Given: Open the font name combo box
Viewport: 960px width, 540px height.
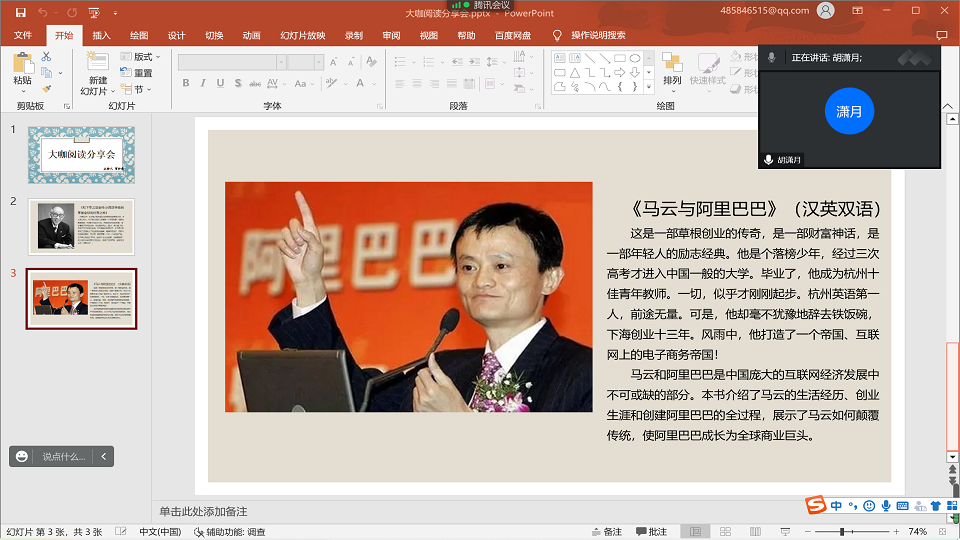Looking at the screenshot, I should [x=232, y=62].
